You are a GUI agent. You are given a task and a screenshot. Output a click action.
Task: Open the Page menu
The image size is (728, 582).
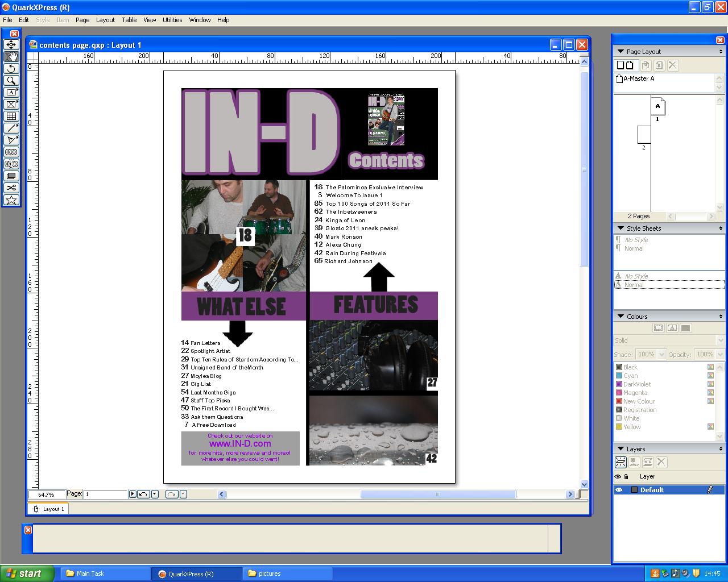click(x=82, y=20)
